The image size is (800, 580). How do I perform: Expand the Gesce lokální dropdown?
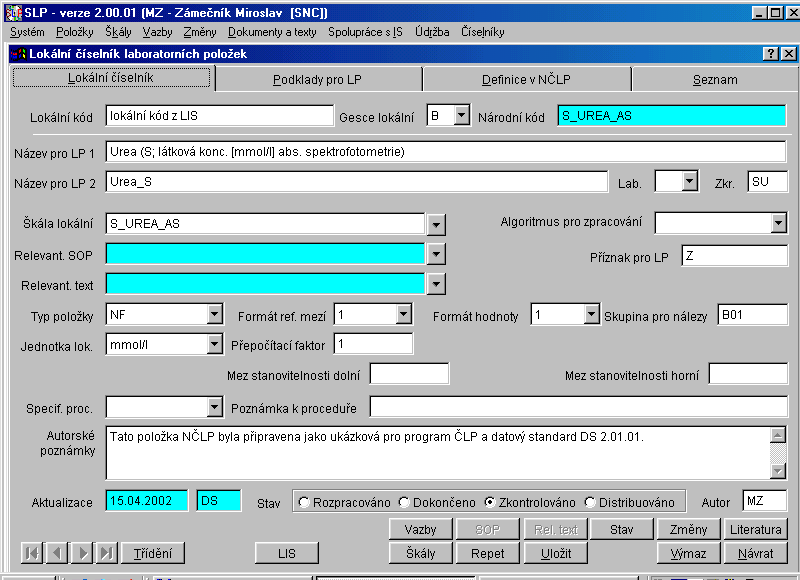point(461,116)
